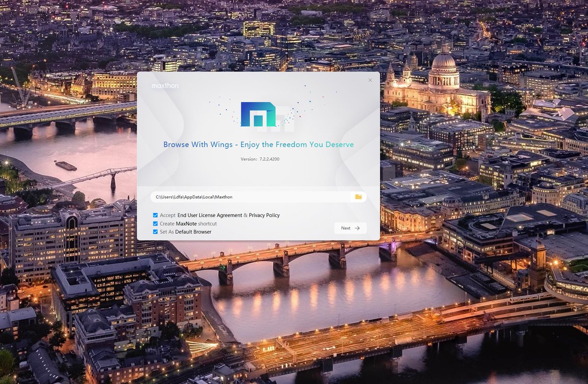This screenshot has height=384, width=588.
Task: Toggle the Accept license agreement checkbox
Action: (155, 215)
